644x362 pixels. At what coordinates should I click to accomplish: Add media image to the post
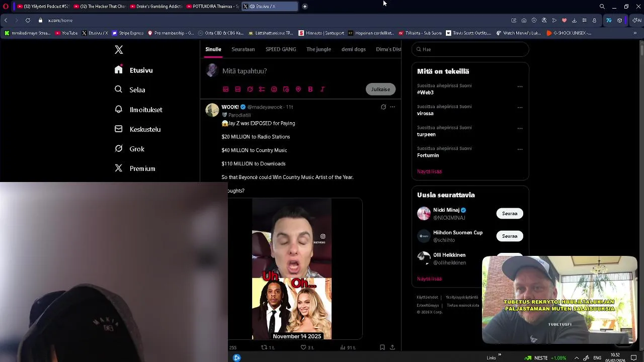(x=226, y=89)
